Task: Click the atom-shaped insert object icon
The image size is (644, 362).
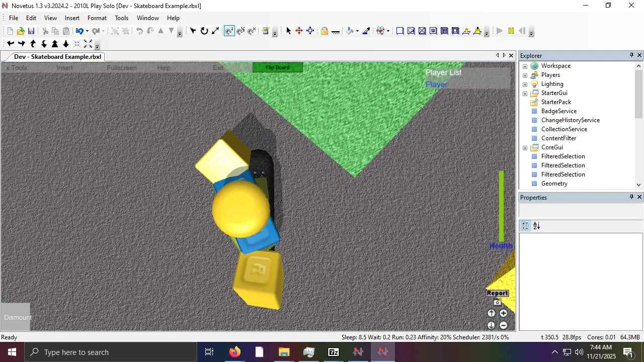Action: (x=380, y=31)
